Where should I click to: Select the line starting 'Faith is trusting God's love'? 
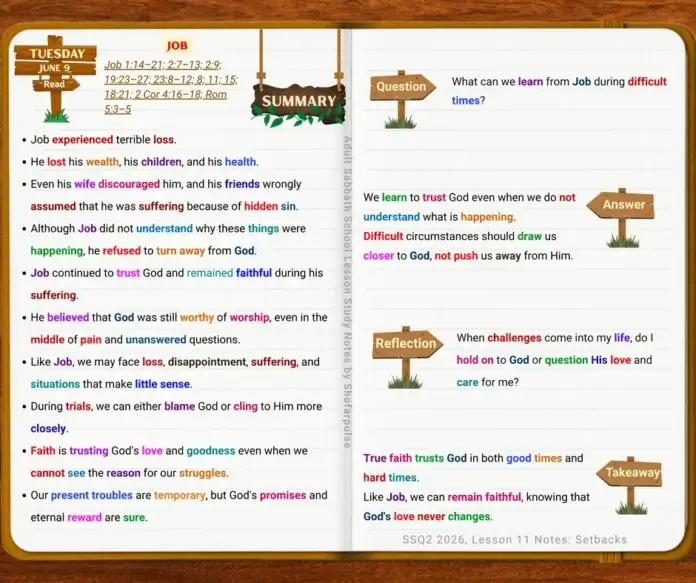tap(169, 450)
